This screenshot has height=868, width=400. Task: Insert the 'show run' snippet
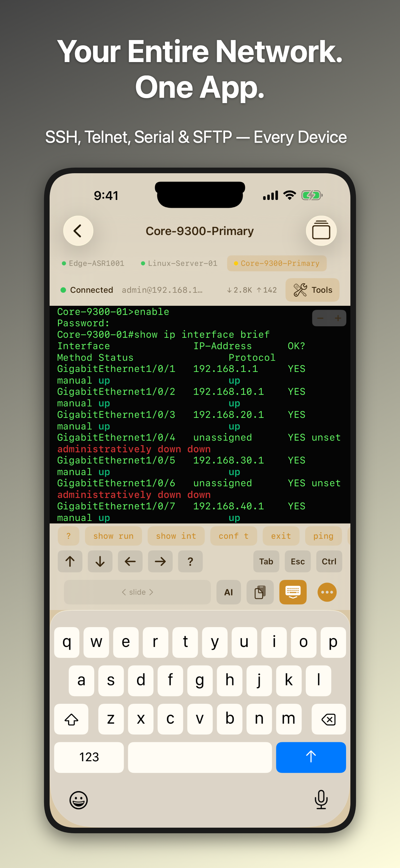[x=113, y=536]
